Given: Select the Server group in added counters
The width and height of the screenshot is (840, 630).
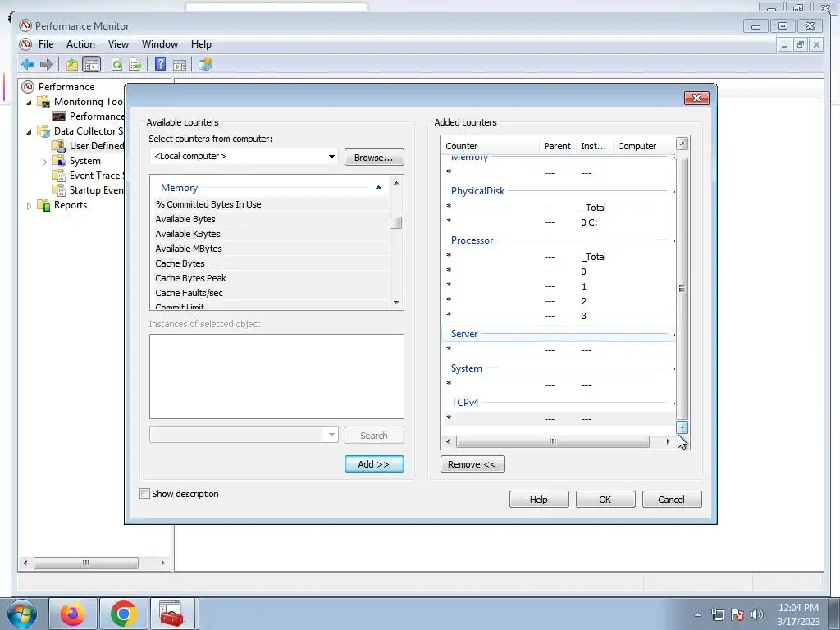Looking at the screenshot, I should pos(558,334).
